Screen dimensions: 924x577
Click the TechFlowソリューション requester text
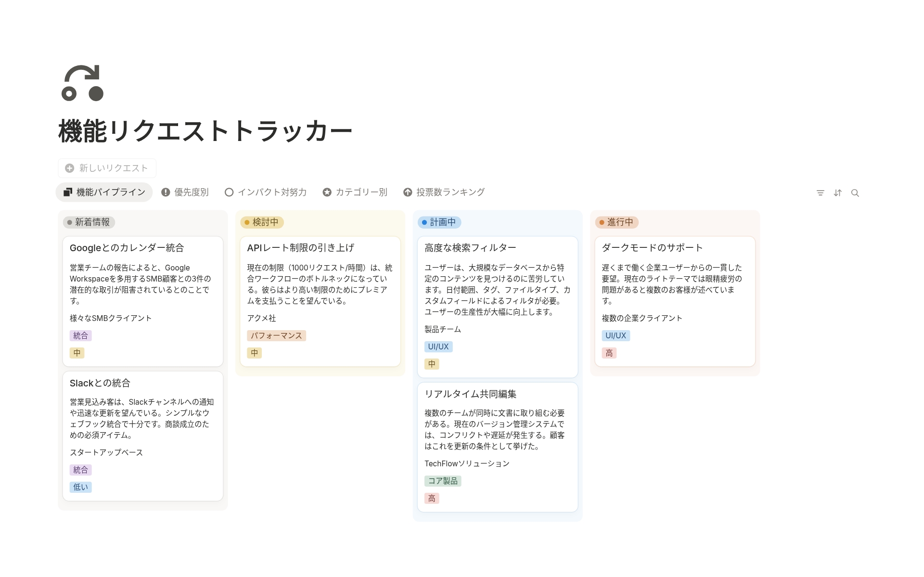[x=467, y=463]
